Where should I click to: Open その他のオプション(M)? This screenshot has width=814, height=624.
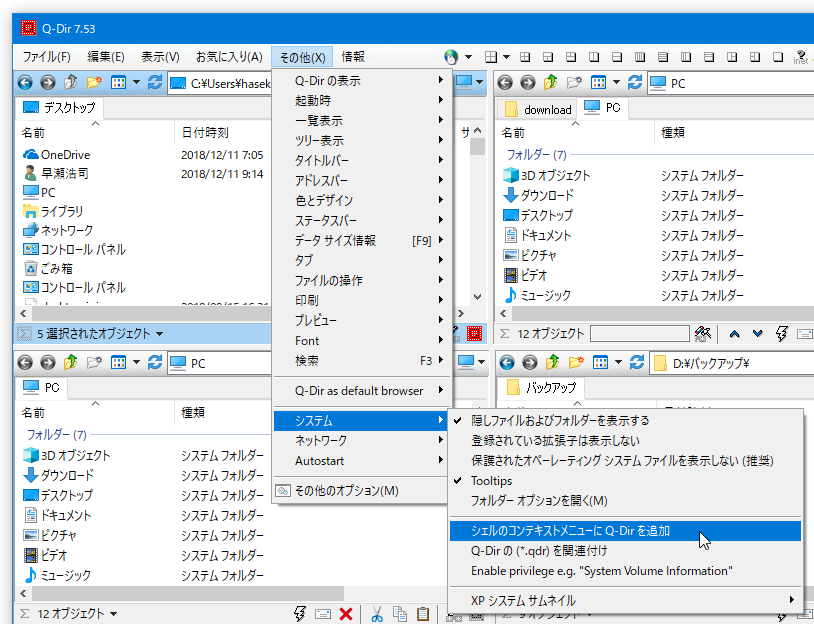(360, 491)
